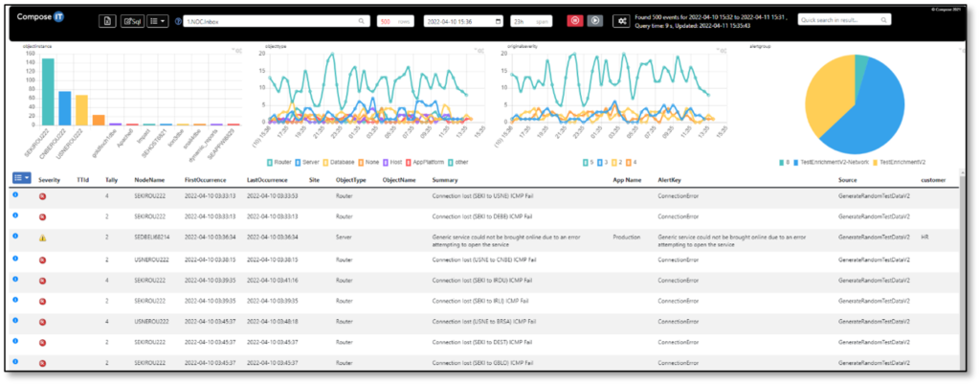This screenshot has height=385, width=980.
Task: Click info icon on first table row
Action: (15, 194)
